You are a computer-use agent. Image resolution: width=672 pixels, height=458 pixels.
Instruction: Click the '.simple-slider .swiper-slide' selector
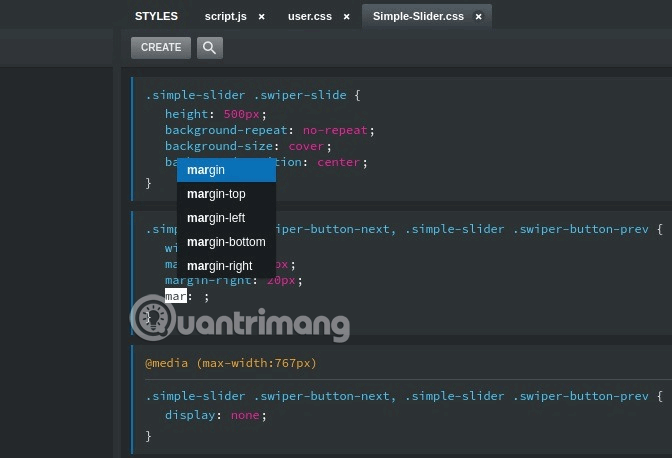[x=246, y=95]
